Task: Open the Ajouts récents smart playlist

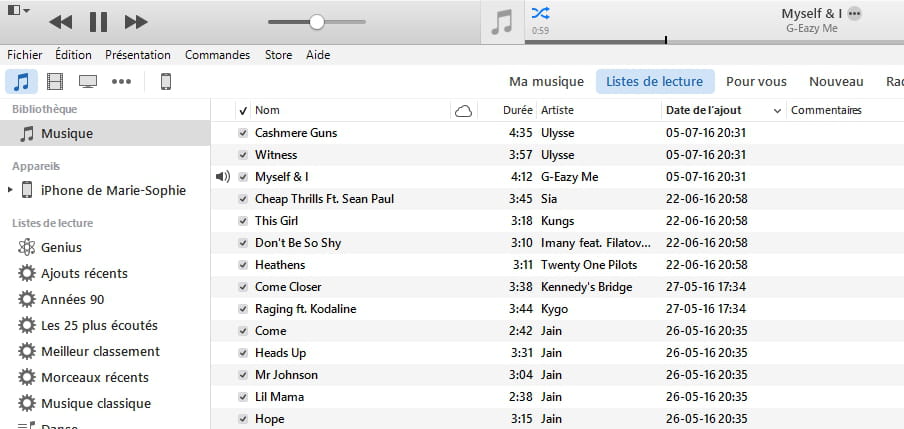Action: (84, 273)
